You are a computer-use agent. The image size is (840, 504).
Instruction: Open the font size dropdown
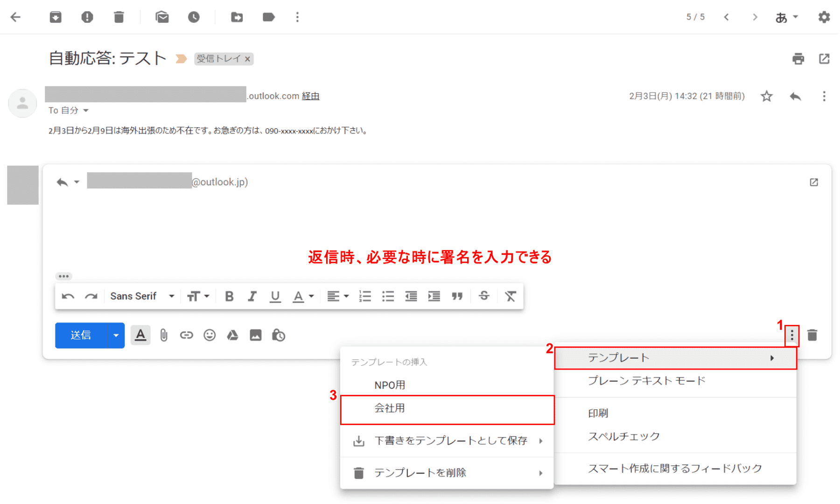pos(198,296)
